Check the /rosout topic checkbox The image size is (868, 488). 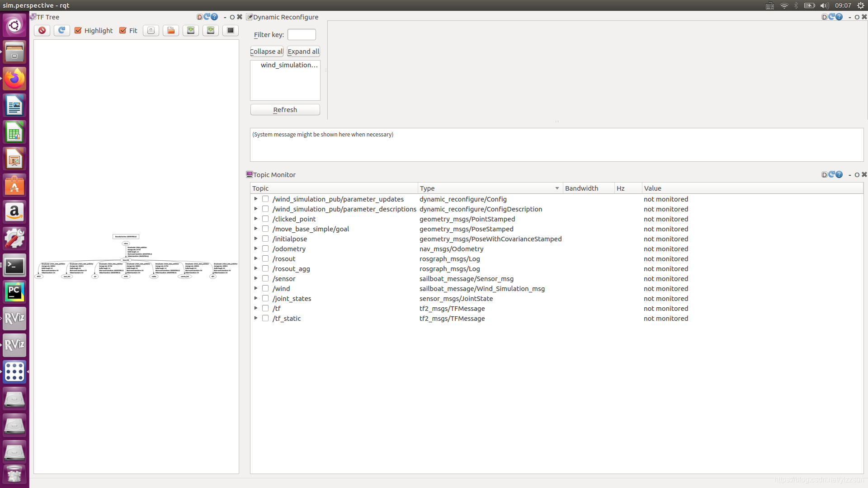click(x=265, y=258)
